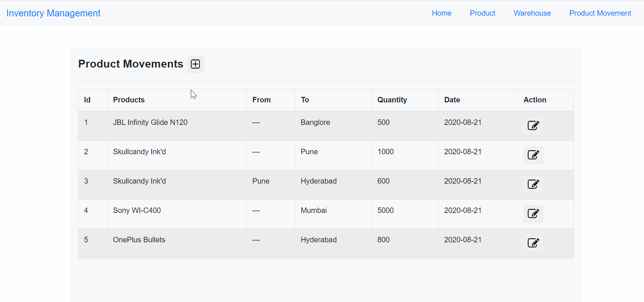Open the Warehouse nav link
The width and height of the screenshot is (644, 302).
[532, 13]
